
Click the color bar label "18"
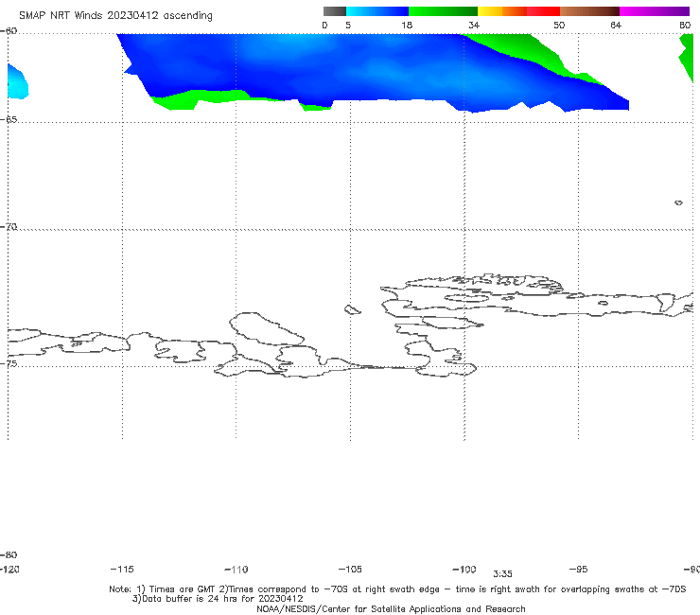(x=407, y=26)
